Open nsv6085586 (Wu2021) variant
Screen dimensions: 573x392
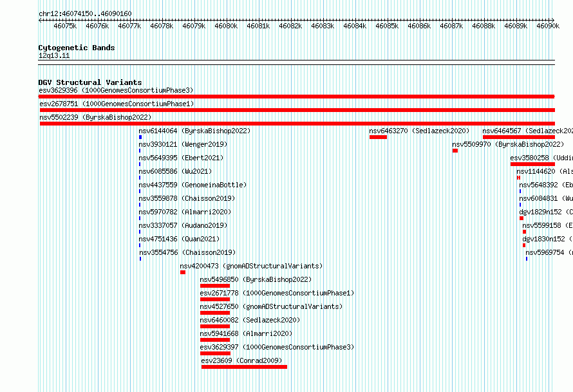click(175, 171)
